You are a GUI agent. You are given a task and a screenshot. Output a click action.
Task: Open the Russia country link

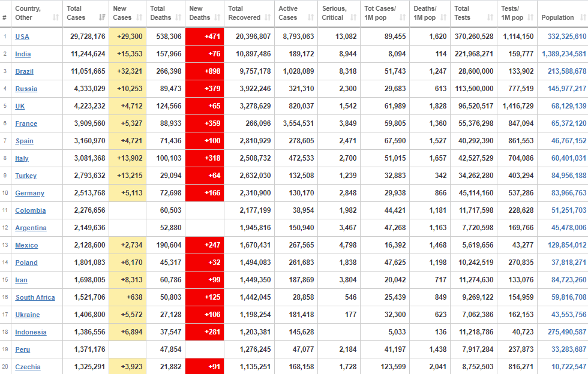(26, 89)
